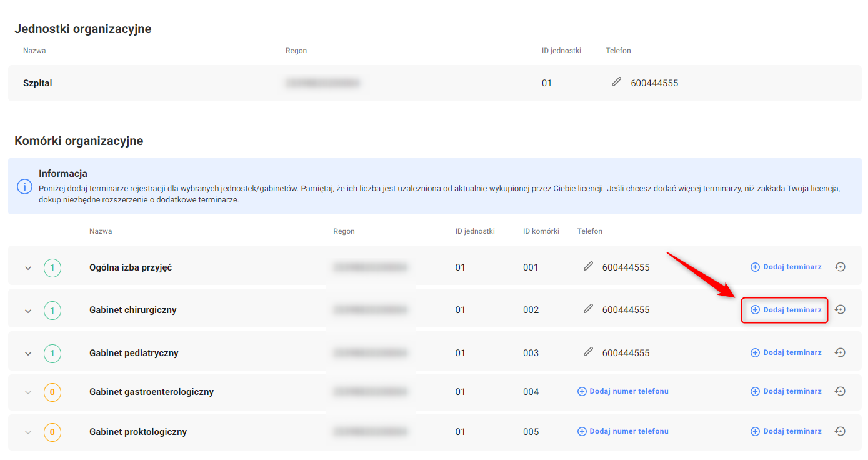Open history icon for Gabinet proktologiczny

coord(841,431)
